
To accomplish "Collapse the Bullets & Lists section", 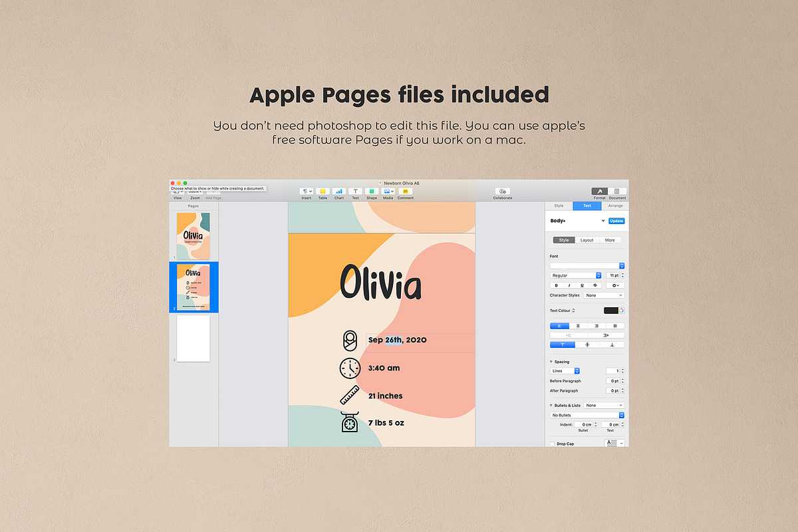I will [551, 405].
